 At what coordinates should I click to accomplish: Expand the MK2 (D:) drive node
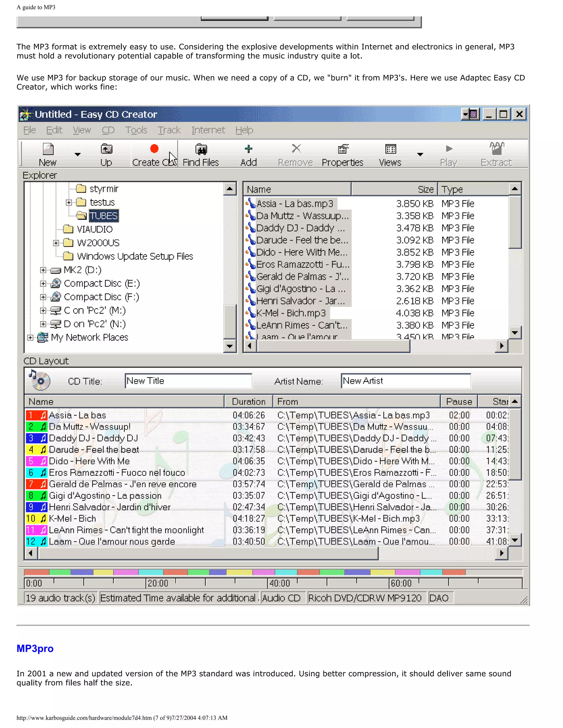pos(43,270)
